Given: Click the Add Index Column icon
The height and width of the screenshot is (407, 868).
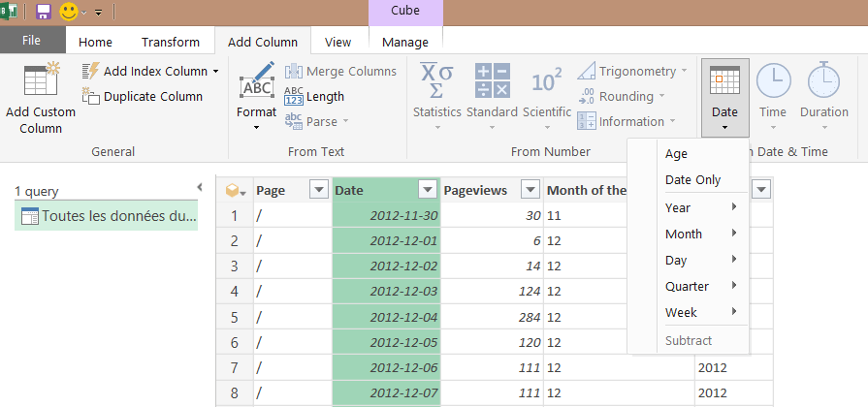Looking at the screenshot, I should 91,71.
